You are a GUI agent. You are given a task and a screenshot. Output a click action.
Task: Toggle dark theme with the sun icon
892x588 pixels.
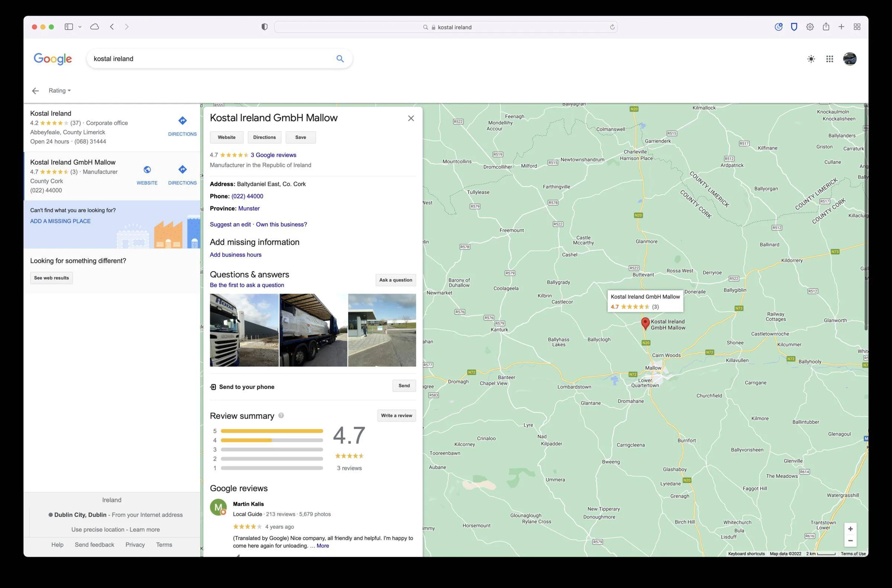pos(811,59)
